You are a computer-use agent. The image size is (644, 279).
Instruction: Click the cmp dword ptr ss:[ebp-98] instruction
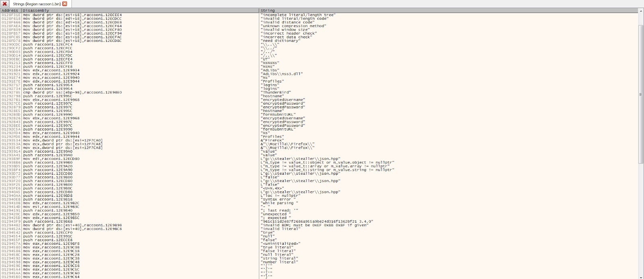coord(72,93)
